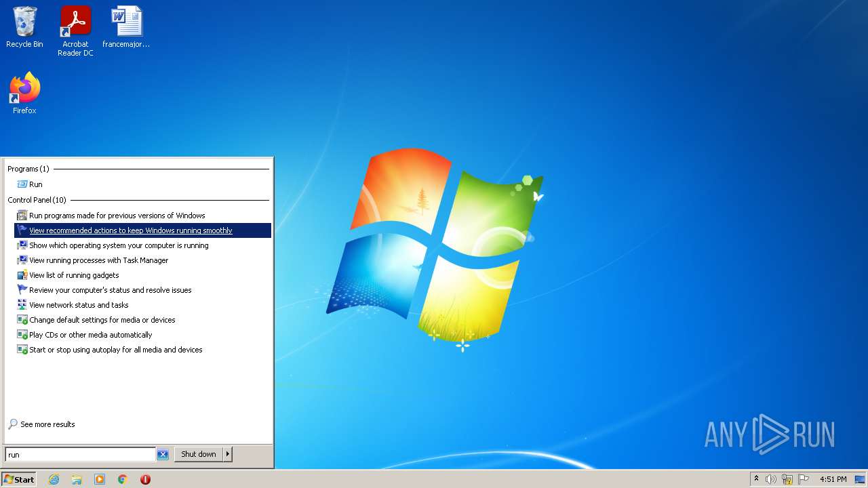
Task: Click flag icon beside View recommended actions
Action: tap(22, 230)
